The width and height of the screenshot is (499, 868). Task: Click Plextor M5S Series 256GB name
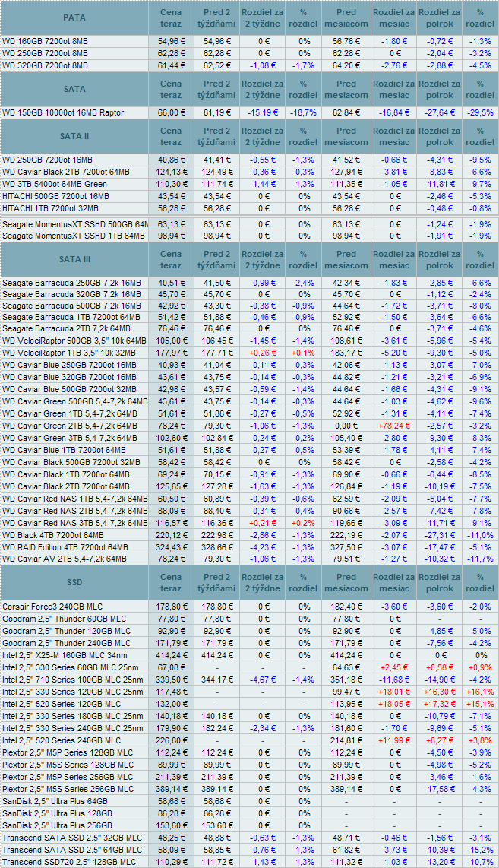[x=68, y=790]
